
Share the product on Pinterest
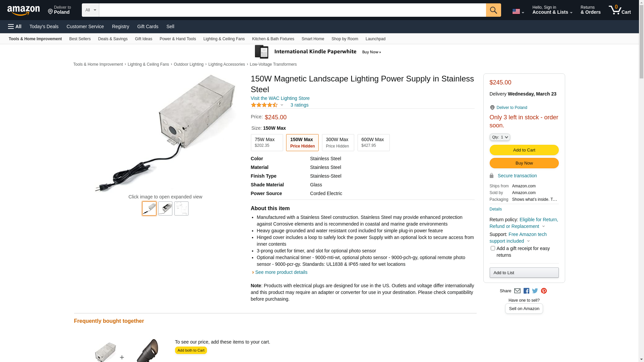pyautogui.click(x=544, y=291)
